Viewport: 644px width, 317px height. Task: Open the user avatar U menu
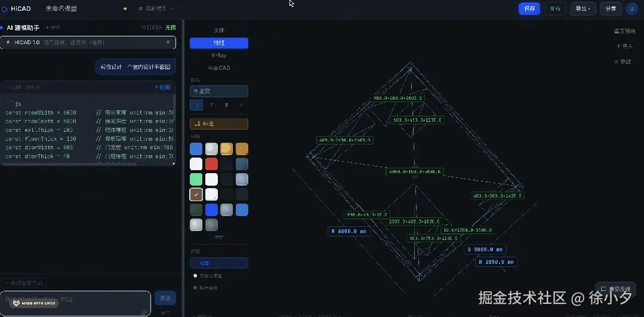[x=631, y=8]
